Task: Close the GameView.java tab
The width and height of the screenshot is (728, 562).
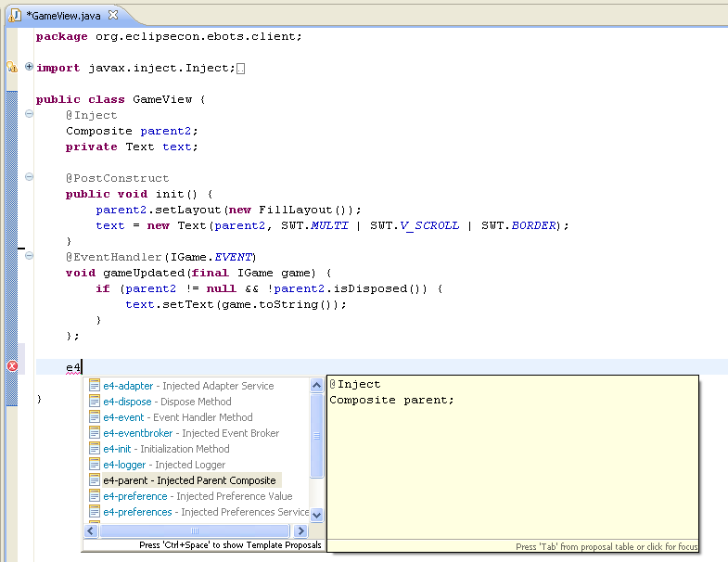Action: pyautogui.click(x=112, y=16)
